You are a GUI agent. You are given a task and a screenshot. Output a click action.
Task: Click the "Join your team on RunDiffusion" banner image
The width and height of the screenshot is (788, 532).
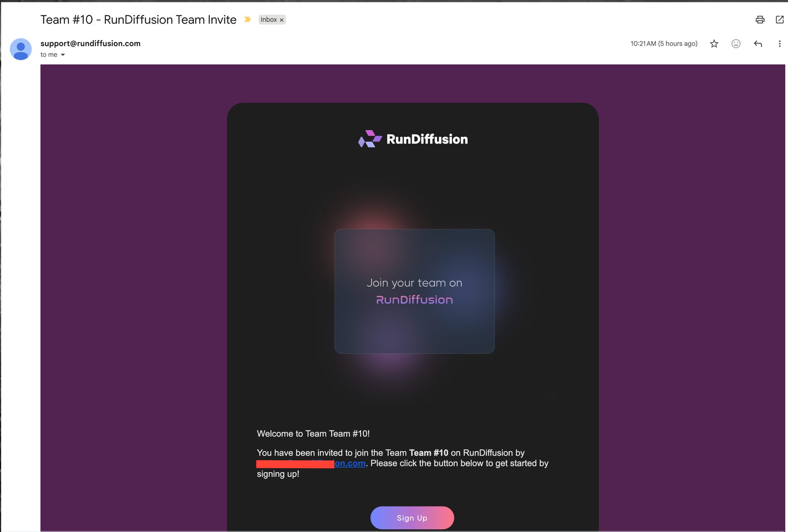pyautogui.click(x=414, y=291)
